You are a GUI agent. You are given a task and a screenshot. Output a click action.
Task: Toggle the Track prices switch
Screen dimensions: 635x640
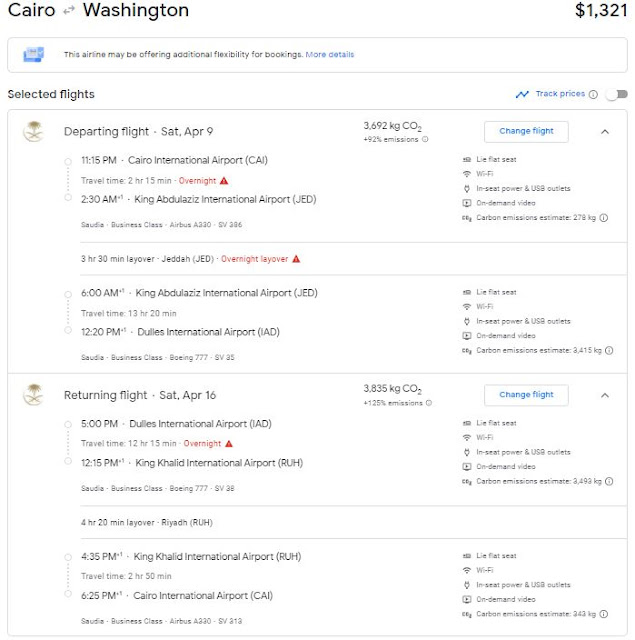click(617, 94)
